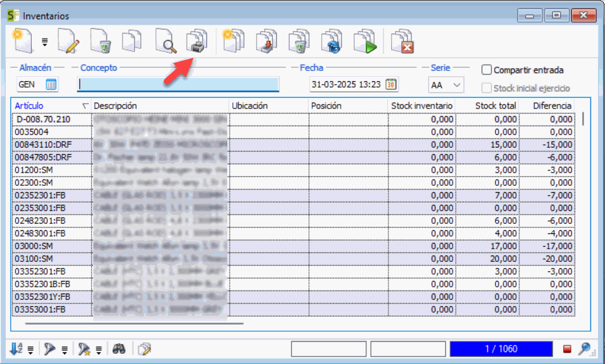Open the magnifier search icon in status bar

click(585, 349)
